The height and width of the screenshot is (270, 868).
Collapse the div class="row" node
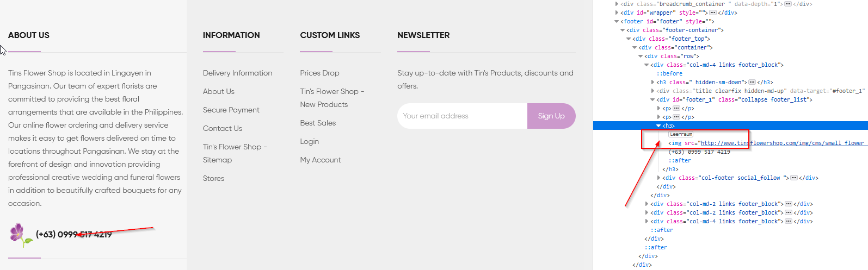tap(641, 56)
